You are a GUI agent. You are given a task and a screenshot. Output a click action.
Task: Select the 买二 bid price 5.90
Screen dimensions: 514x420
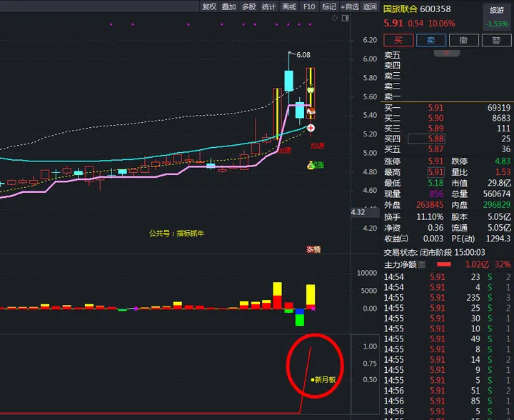pos(435,118)
